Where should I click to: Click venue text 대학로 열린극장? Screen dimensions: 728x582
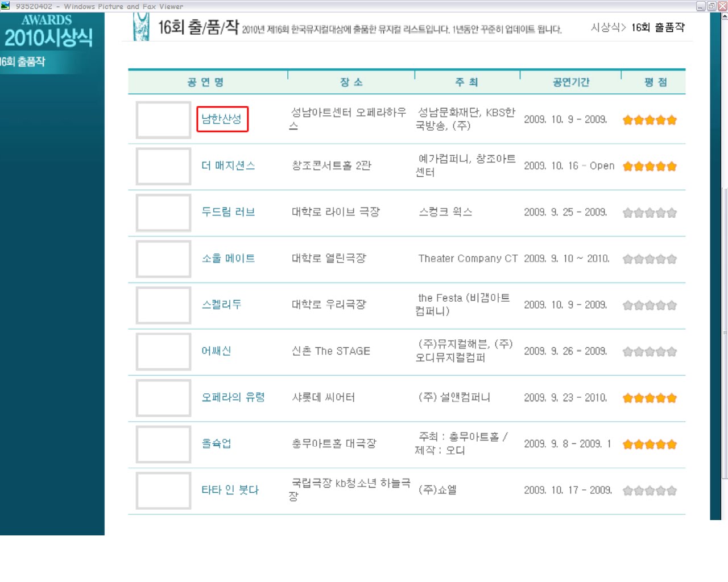pos(329,258)
